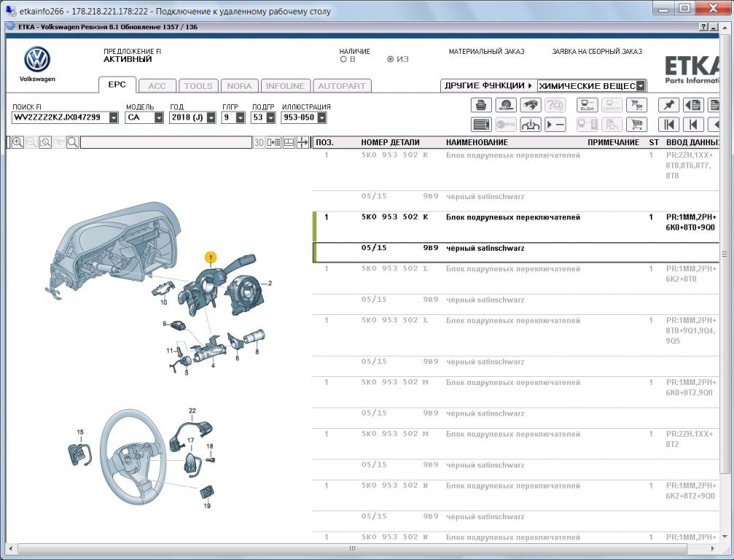Expand the ПОИСК FI VIN dropdown

tap(114, 117)
